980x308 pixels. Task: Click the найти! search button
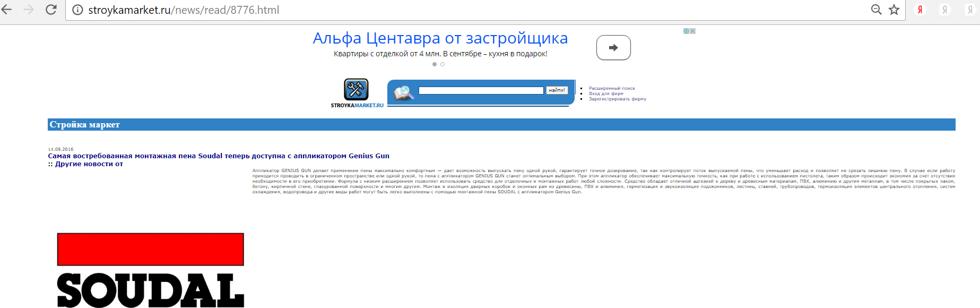tap(557, 90)
